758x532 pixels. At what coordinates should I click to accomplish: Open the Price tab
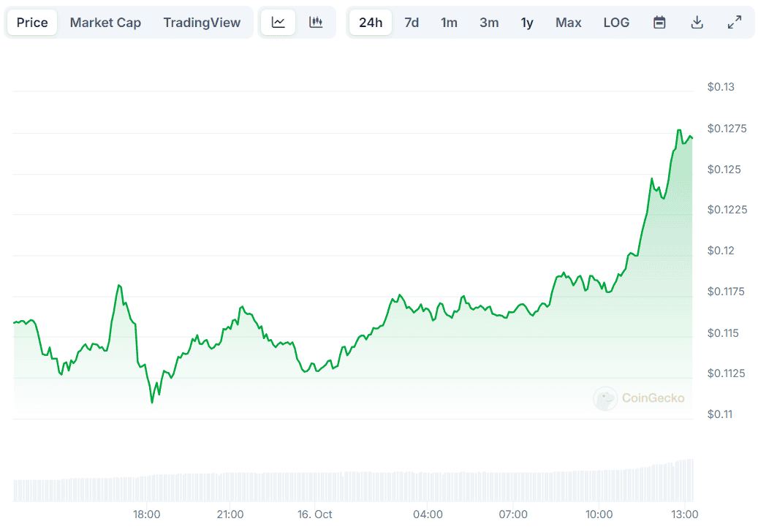[x=32, y=23]
